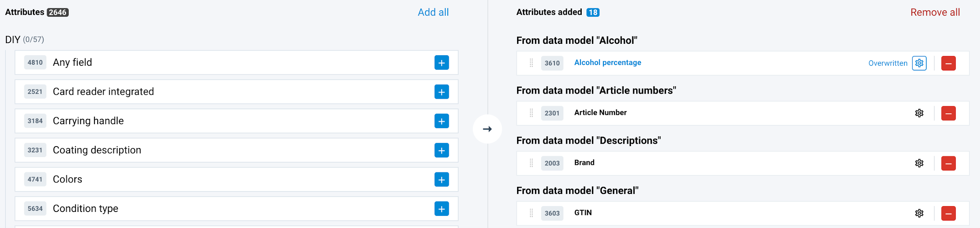Viewport: 980px width, 228px height.
Task: Open settings gear for Alcohol percentage
Action: 919,63
